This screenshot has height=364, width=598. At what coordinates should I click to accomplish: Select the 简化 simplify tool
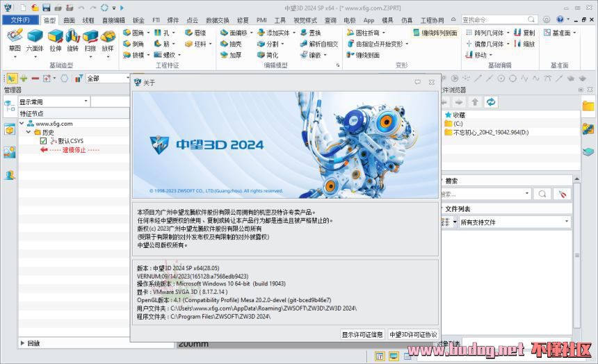[x=268, y=55]
